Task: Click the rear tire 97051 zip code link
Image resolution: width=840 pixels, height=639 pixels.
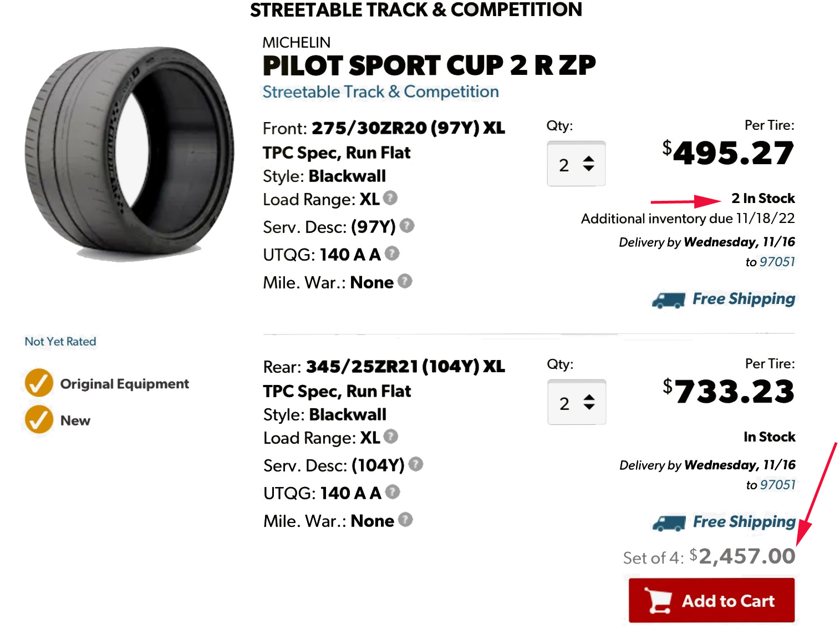Action: click(778, 485)
